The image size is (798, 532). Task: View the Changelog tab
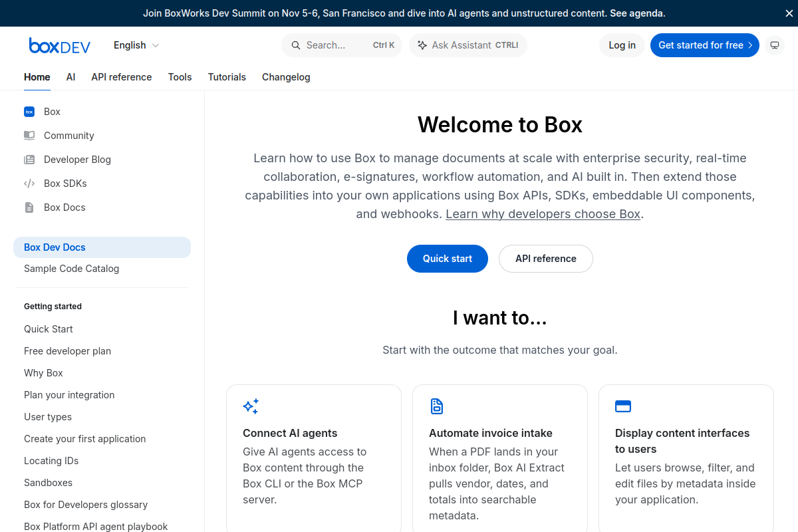pyautogui.click(x=286, y=77)
